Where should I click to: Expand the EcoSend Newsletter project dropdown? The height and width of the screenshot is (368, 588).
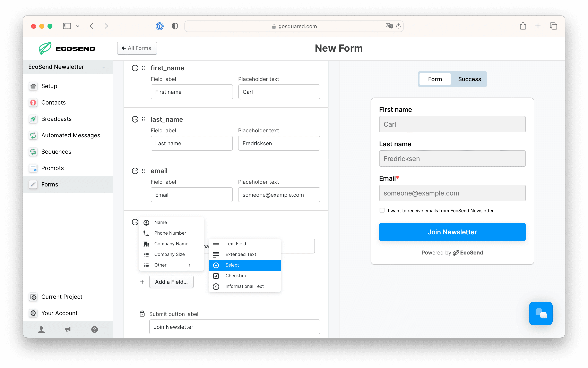[104, 67]
